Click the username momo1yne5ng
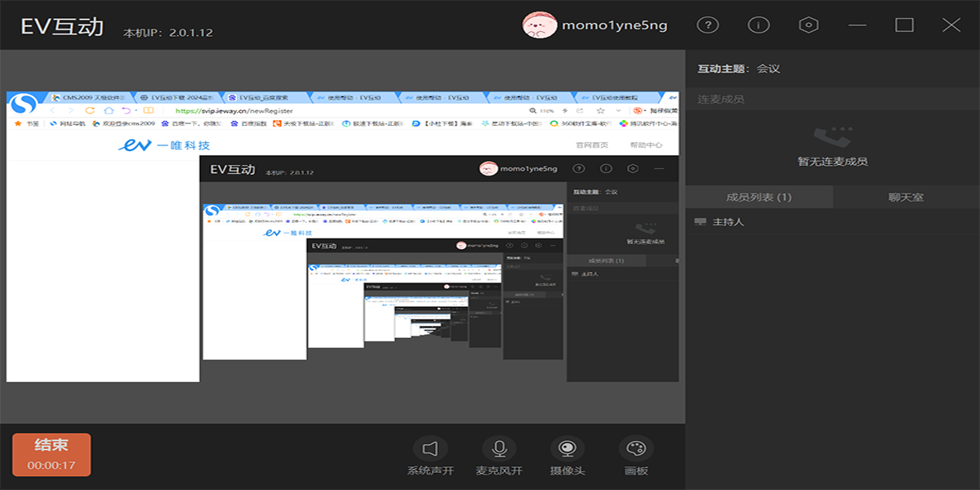980x490 pixels. [x=614, y=25]
